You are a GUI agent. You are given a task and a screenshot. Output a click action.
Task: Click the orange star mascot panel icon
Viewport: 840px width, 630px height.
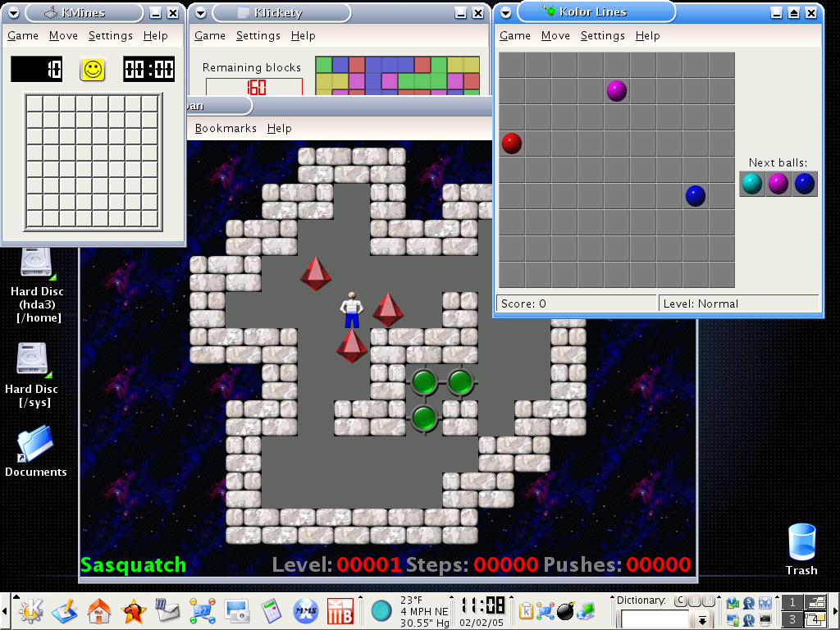pyautogui.click(x=133, y=610)
